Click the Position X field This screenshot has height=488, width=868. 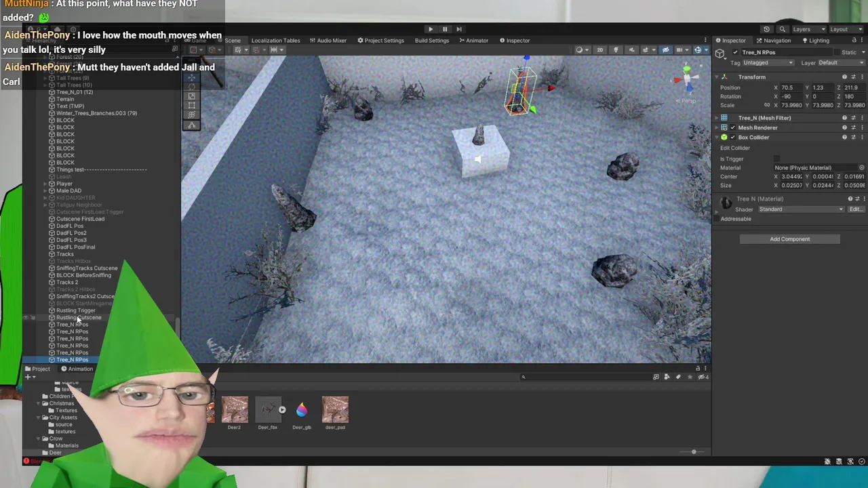coord(793,87)
